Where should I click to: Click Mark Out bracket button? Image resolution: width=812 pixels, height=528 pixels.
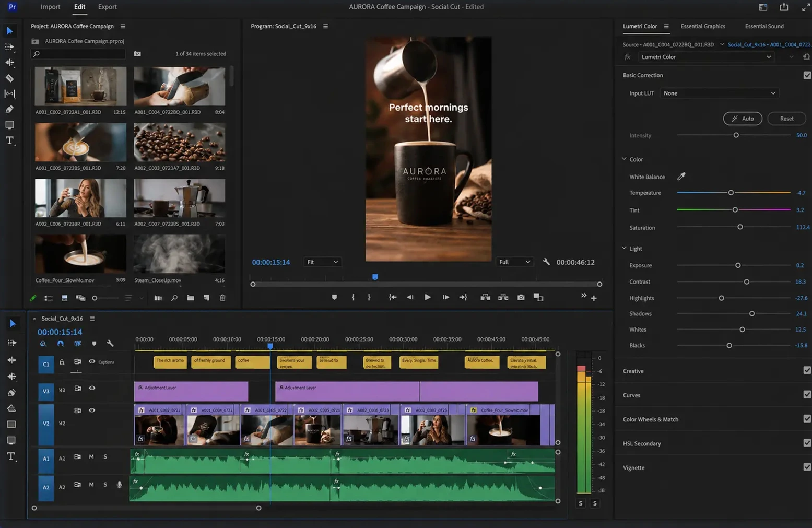369,297
